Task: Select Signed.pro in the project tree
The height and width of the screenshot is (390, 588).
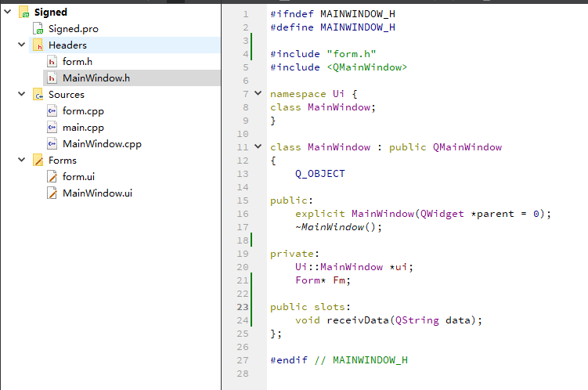Action: [74, 29]
